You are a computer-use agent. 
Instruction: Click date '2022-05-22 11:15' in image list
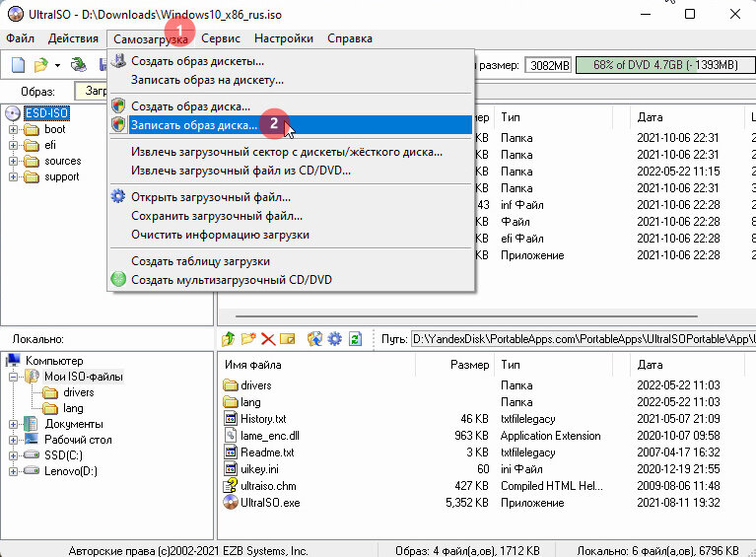(x=678, y=172)
